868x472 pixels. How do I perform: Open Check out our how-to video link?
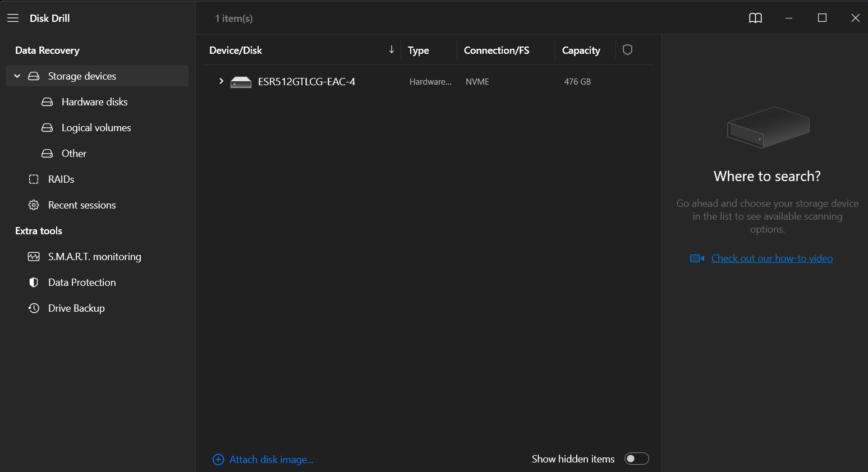[772, 258]
